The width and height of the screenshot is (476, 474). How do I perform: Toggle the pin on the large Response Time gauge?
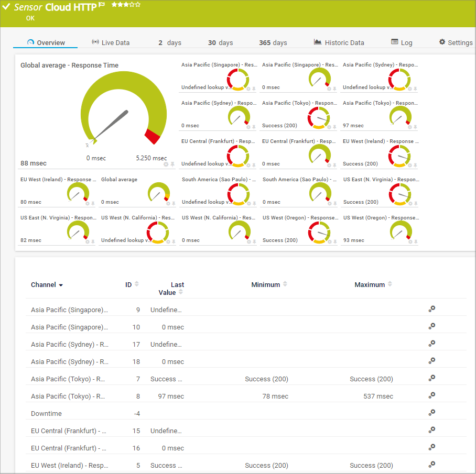point(172,164)
